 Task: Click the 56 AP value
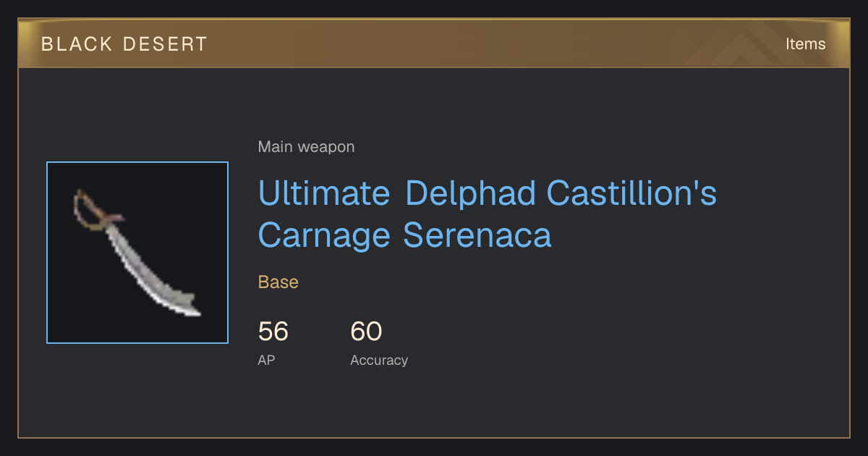tap(273, 332)
